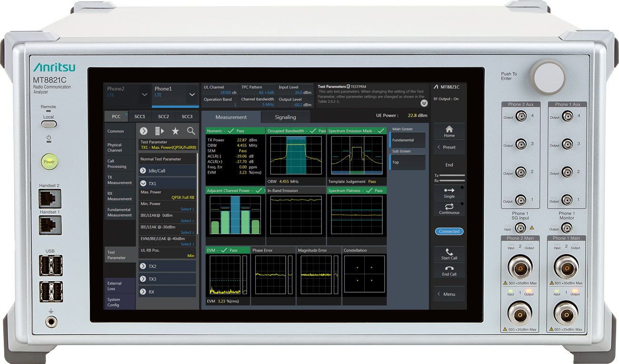Open the Common settings category

click(120, 131)
